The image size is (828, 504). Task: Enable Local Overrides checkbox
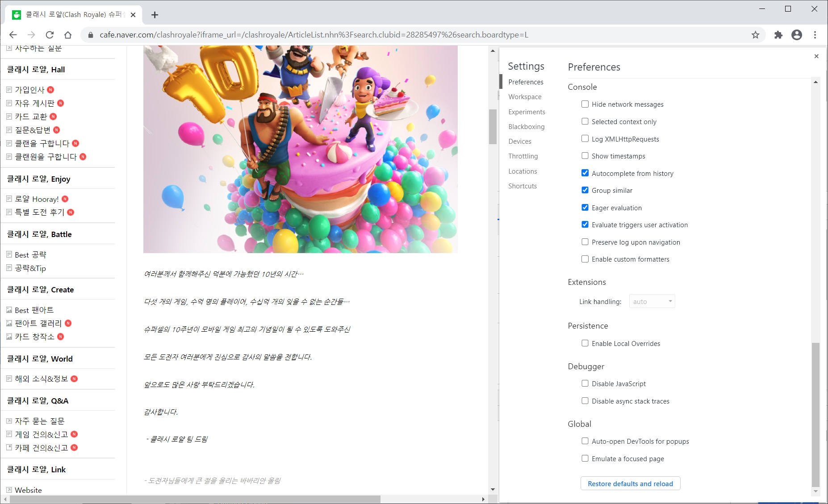click(x=585, y=343)
